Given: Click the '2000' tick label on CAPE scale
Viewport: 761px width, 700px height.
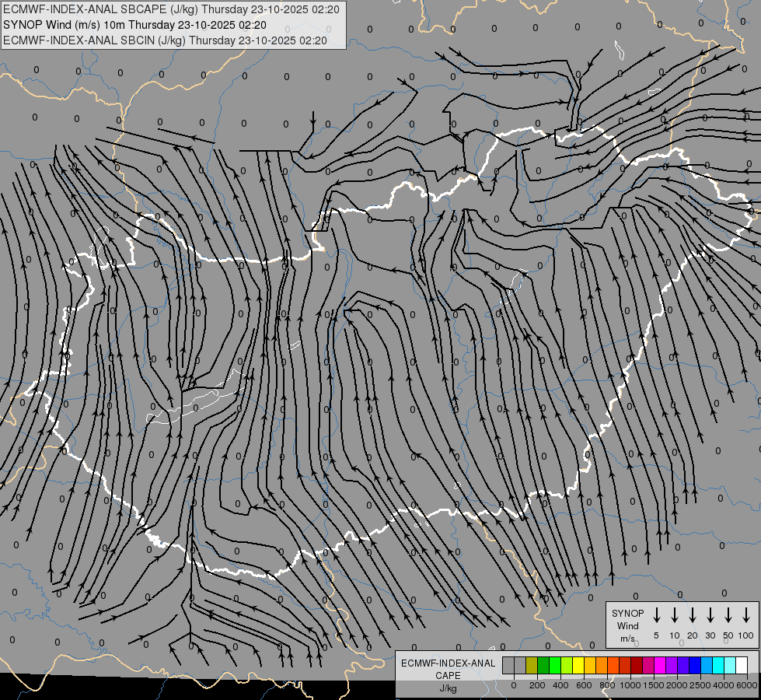Looking at the screenshot, I should (676, 685).
